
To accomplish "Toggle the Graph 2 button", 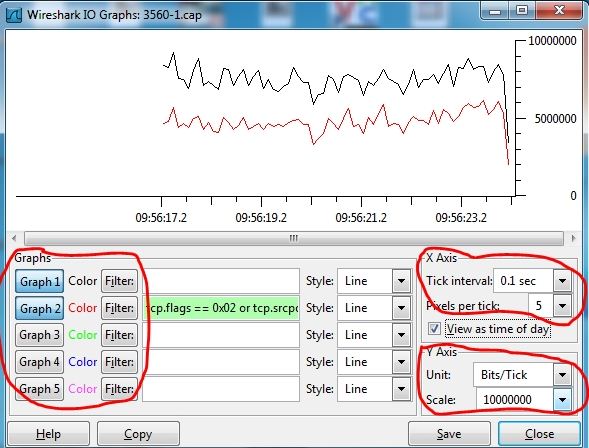I will 39,308.
